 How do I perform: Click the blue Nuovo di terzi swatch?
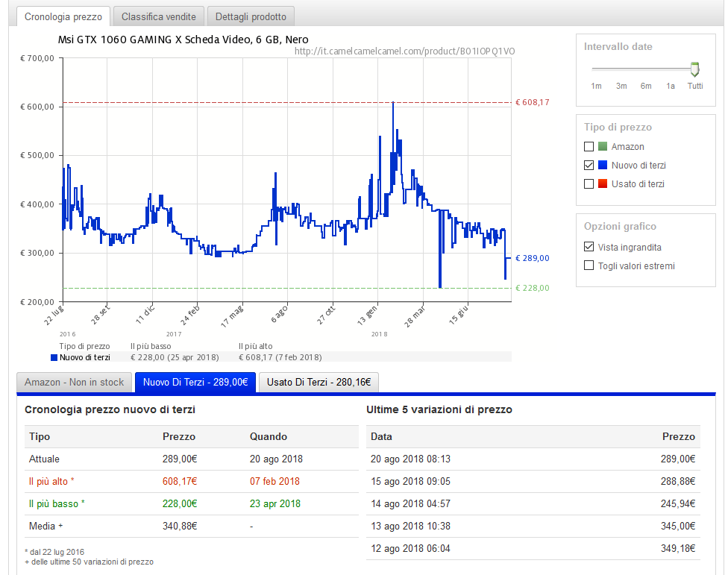[603, 166]
